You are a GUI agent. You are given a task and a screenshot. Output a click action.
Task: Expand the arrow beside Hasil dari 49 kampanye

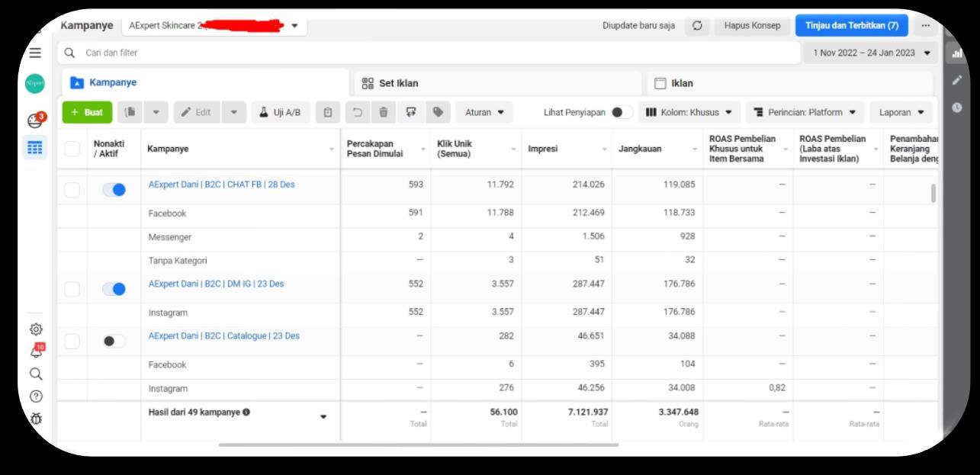pyautogui.click(x=323, y=417)
